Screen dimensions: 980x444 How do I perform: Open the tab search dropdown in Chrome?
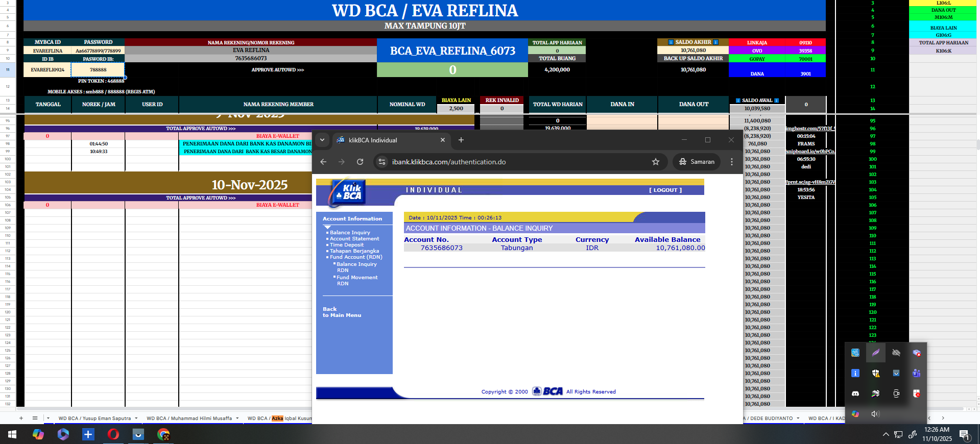coord(322,140)
